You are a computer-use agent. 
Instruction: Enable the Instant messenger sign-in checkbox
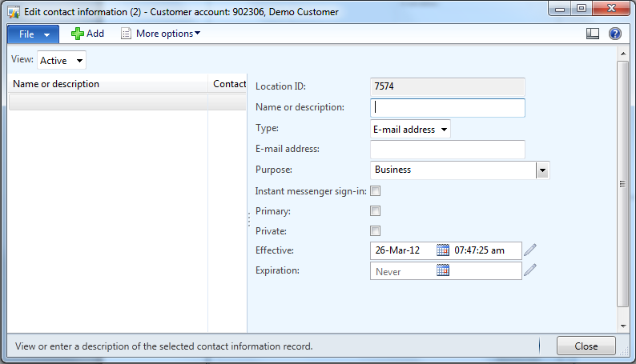click(x=375, y=191)
